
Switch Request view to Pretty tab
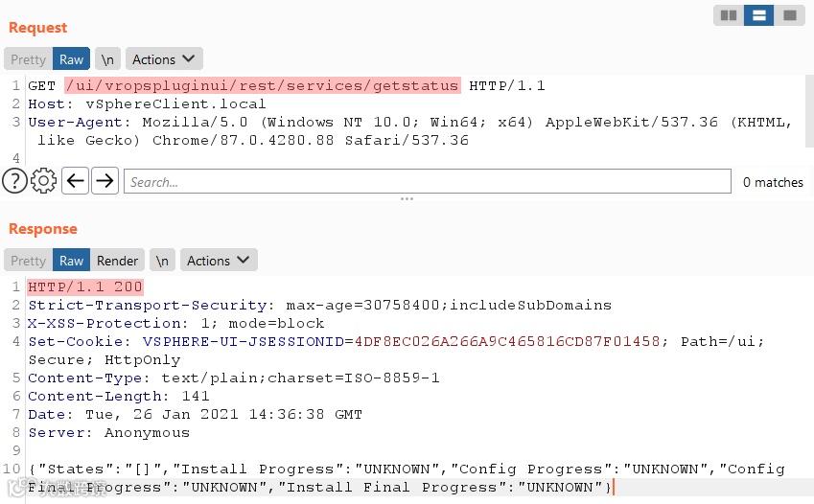28,59
